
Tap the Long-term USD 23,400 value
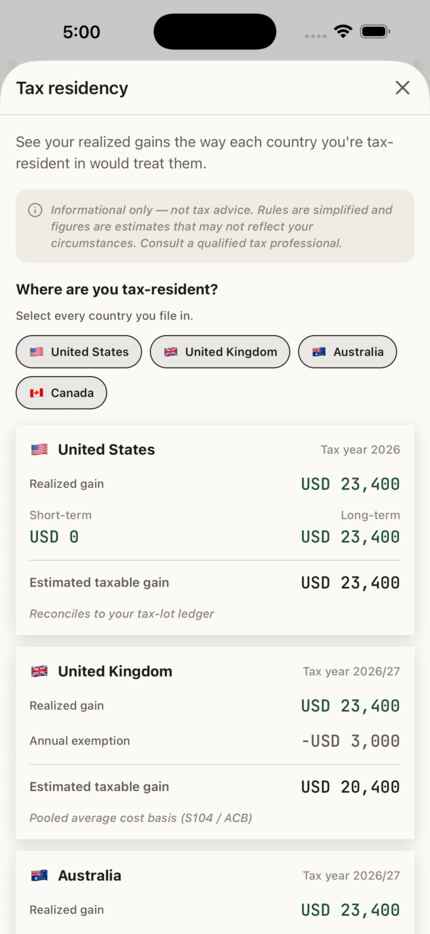pyautogui.click(x=350, y=537)
